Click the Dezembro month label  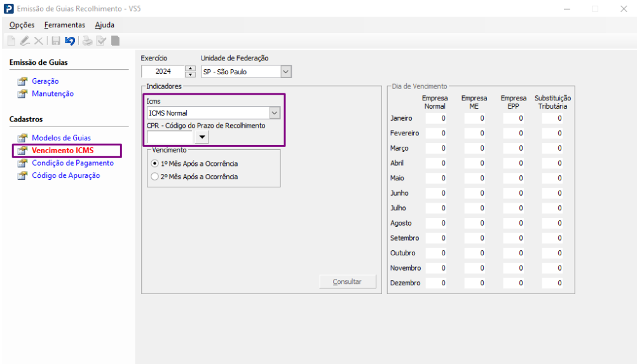tap(405, 283)
